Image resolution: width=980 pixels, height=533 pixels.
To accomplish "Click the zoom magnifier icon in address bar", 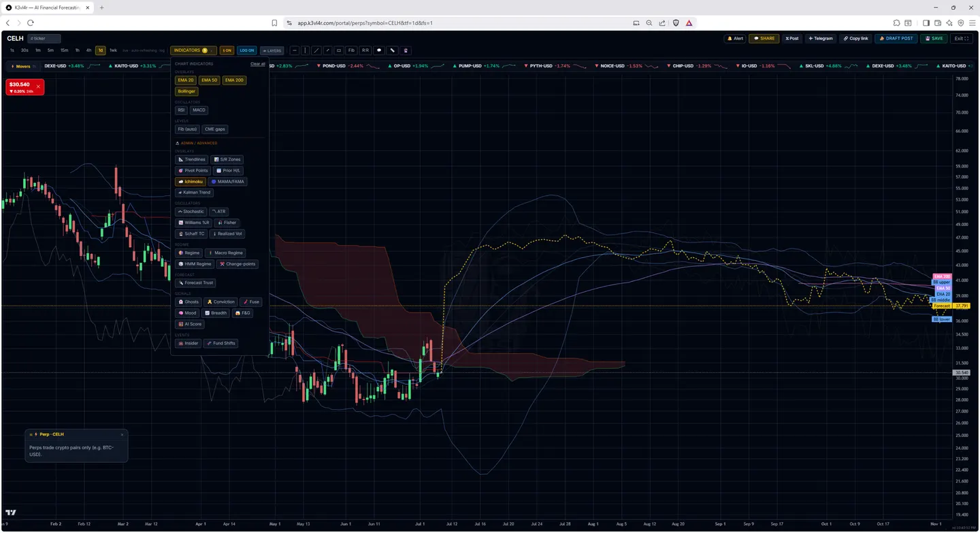I will (x=649, y=22).
